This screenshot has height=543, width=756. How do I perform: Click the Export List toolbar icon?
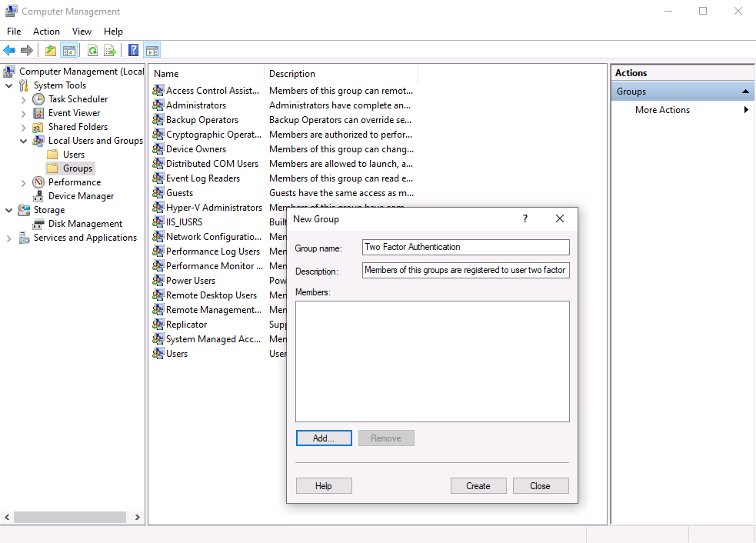click(110, 51)
